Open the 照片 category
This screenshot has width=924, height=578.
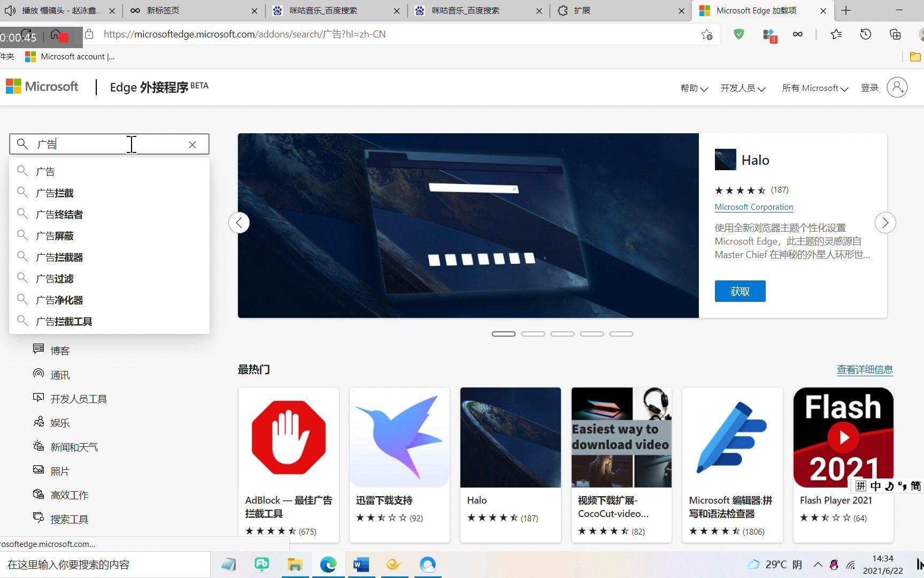51,471
